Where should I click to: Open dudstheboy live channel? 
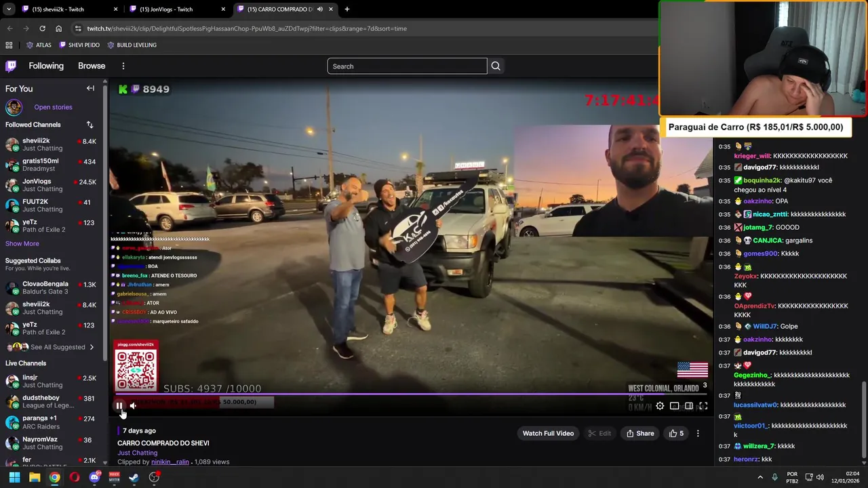tap(51, 401)
